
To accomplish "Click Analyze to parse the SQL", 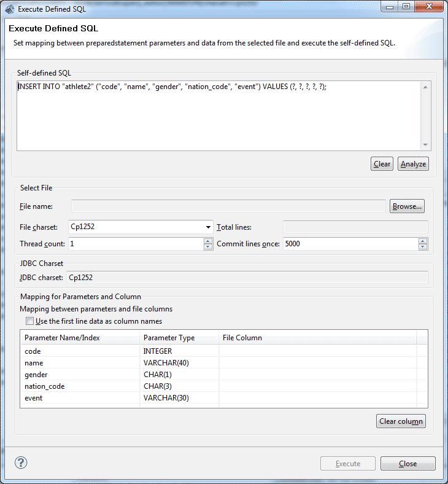I will click(x=413, y=164).
